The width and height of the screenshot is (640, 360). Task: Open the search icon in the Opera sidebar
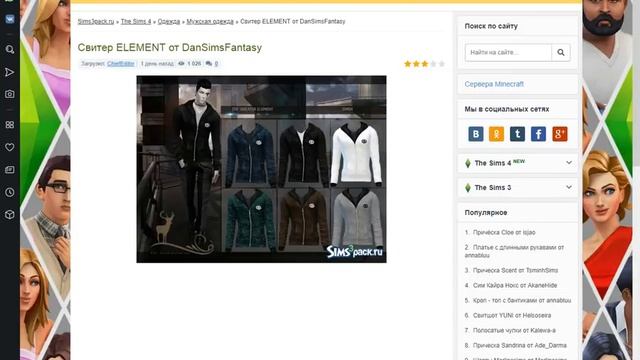(x=10, y=50)
